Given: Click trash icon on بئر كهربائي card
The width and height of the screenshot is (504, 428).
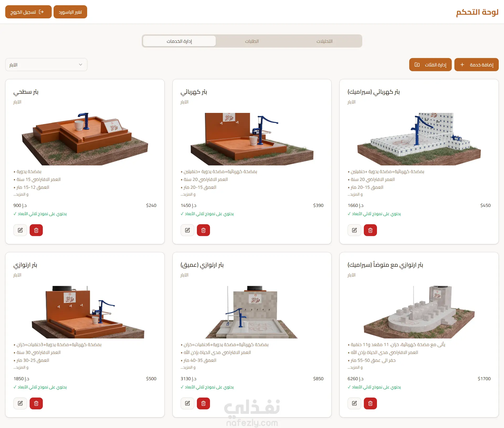Looking at the screenshot, I should pyautogui.click(x=203, y=230).
